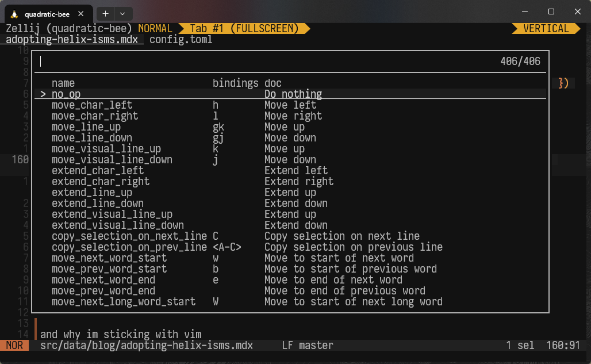The image size is (591, 364).
Task: Switch to adopting-helix-isms.mdx buffer
Action: coord(72,40)
